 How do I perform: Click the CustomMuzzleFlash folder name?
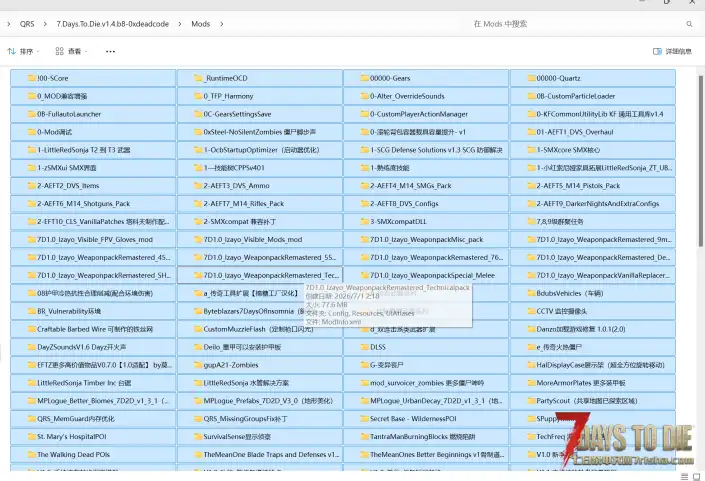(258, 329)
